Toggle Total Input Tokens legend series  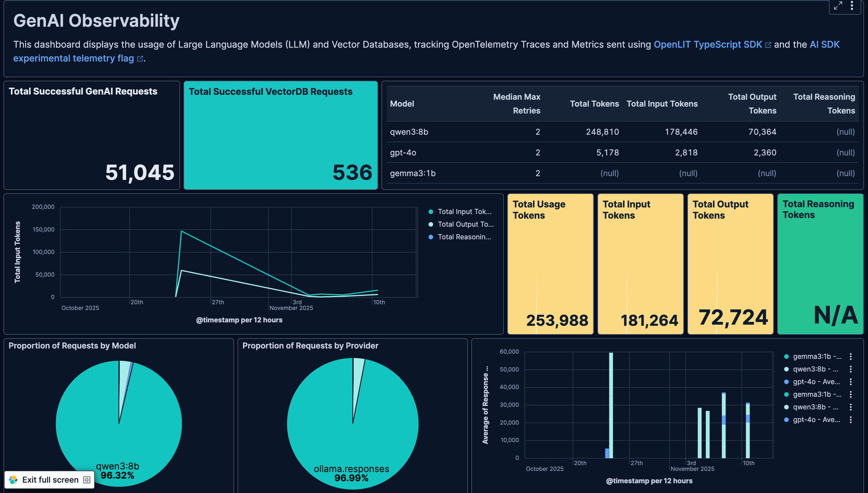(x=464, y=212)
